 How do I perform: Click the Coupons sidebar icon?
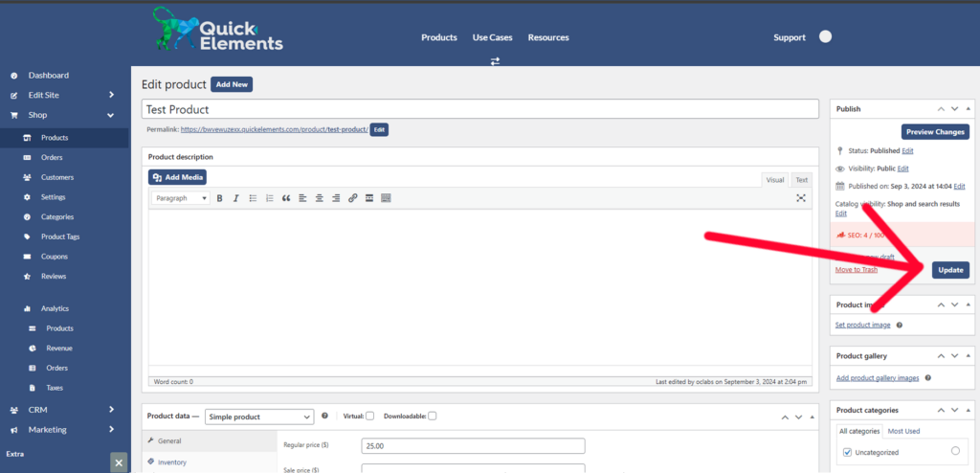click(27, 257)
